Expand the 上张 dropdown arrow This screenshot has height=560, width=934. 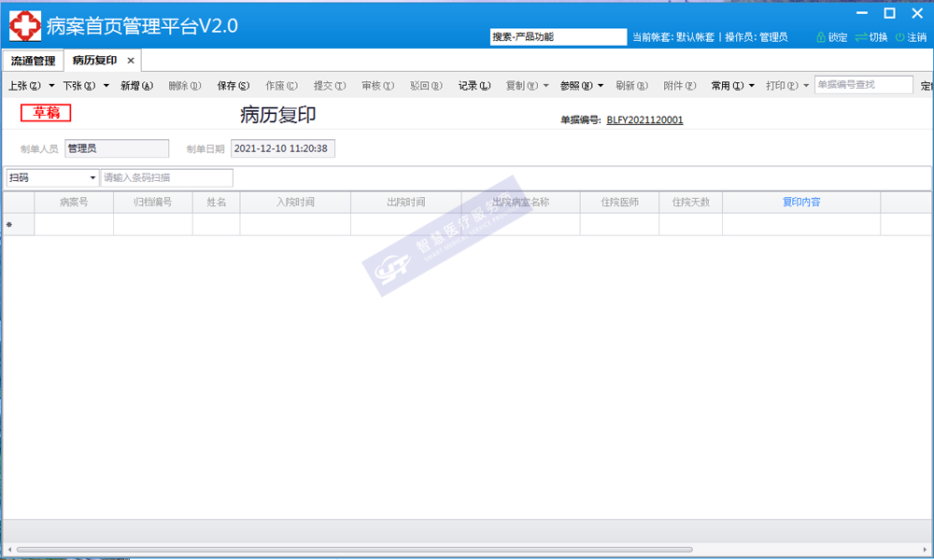(x=51, y=86)
